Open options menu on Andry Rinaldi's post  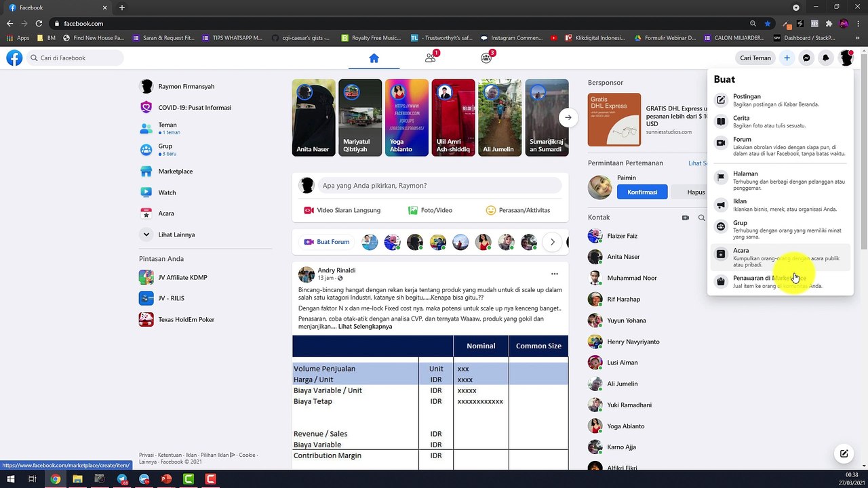(555, 274)
